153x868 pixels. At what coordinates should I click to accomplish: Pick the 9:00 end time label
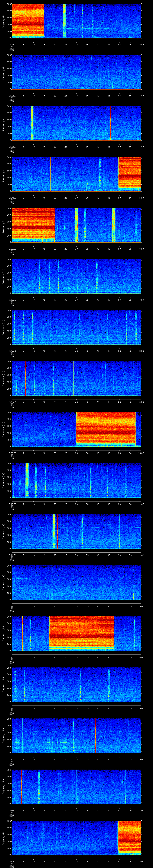[x=141, y=402]
